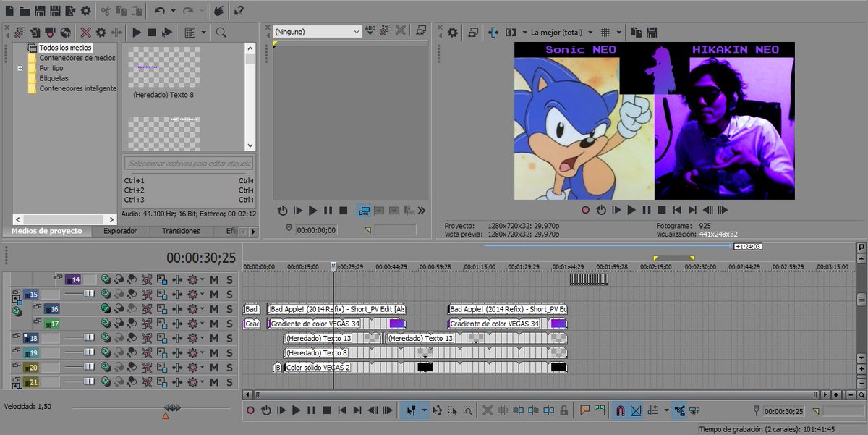
Task: Click the scissors cut icon
Action: click(x=106, y=11)
